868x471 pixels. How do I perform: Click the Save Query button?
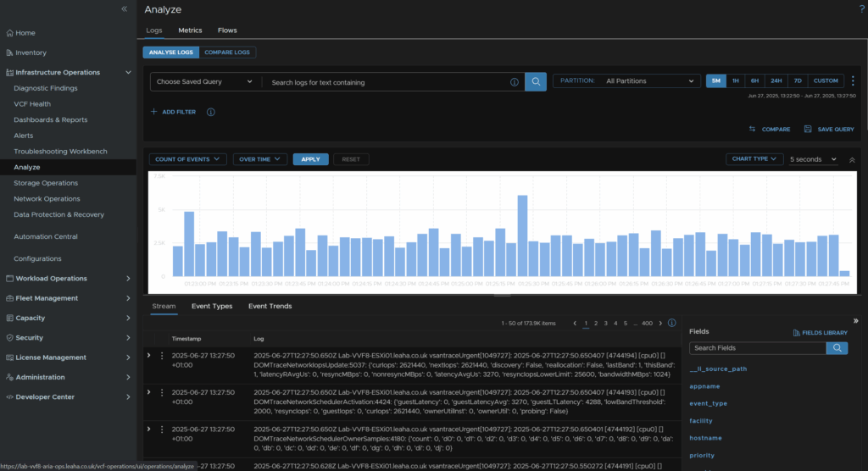[x=829, y=129]
